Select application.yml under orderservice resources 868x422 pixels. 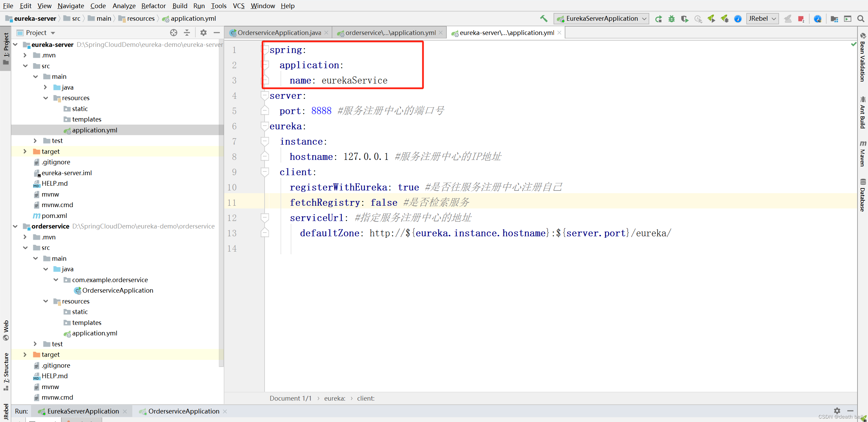(95, 333)
